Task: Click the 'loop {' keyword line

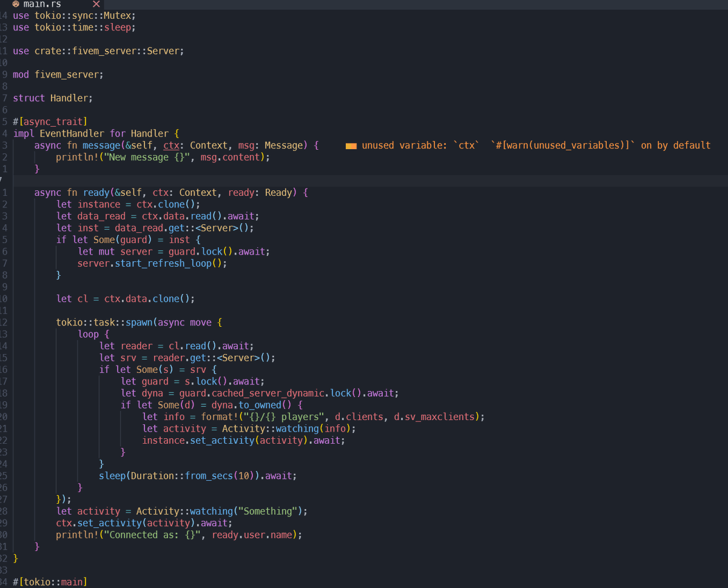Action: (93, 335)
